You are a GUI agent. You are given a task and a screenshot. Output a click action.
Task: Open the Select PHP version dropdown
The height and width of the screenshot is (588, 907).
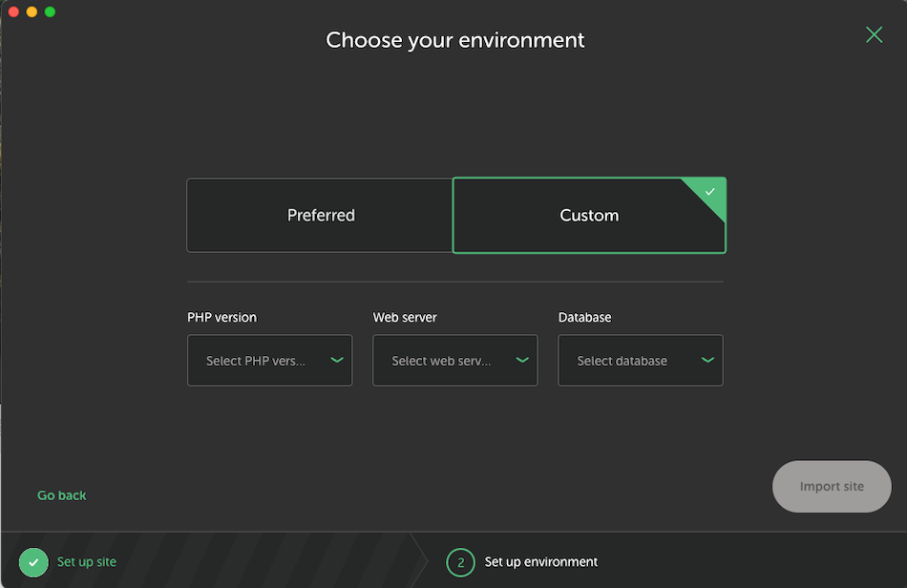(256, 361)
